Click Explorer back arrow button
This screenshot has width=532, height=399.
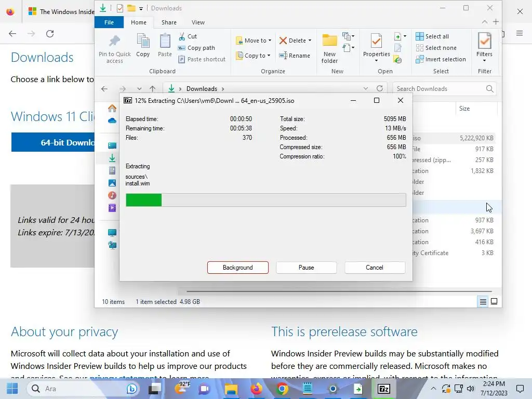pyautogui.click(x=104, y=89)
